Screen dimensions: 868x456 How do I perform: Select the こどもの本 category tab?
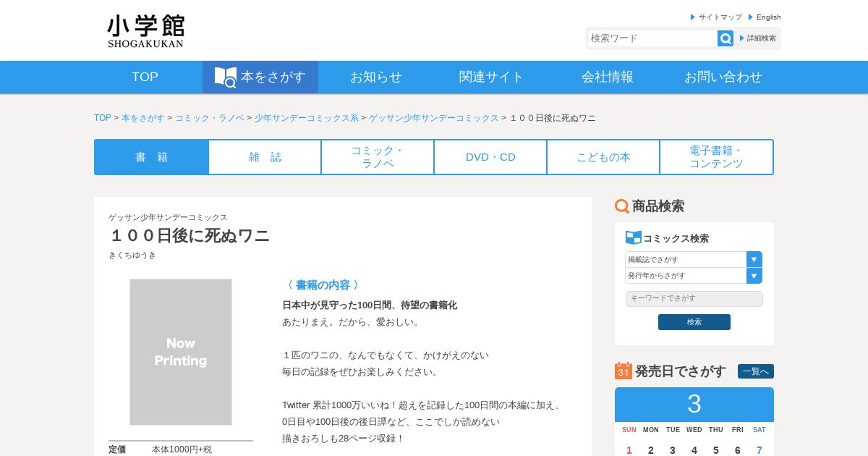pos(603,157)
